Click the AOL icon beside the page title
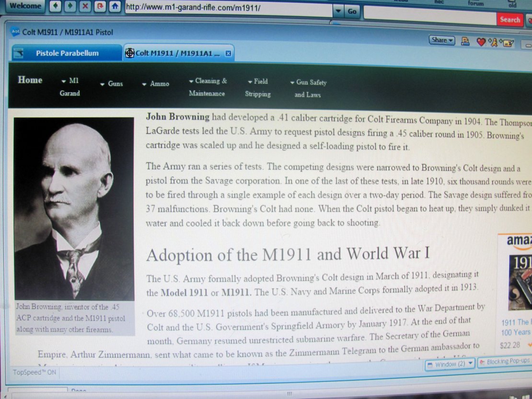The width and height of the screenshot is (532, 399). pyautogui.click(x=15, y=32)
